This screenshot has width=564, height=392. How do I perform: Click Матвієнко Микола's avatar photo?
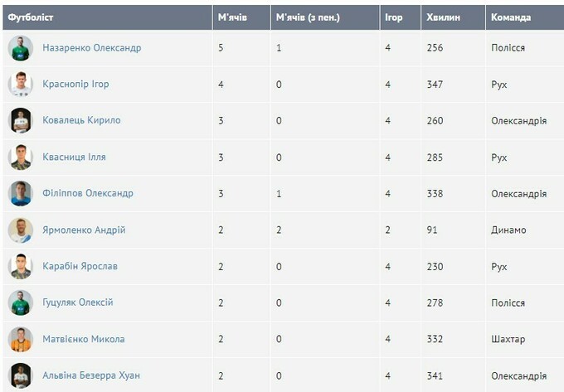20,340
